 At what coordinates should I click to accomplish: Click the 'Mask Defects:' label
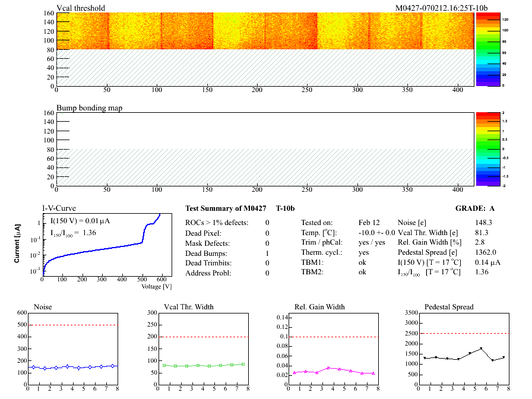207,243
